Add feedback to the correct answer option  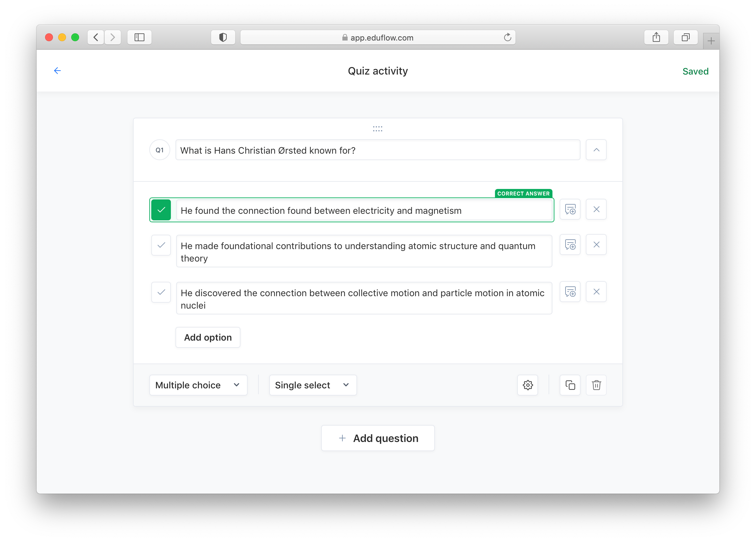tap(570, 210)
